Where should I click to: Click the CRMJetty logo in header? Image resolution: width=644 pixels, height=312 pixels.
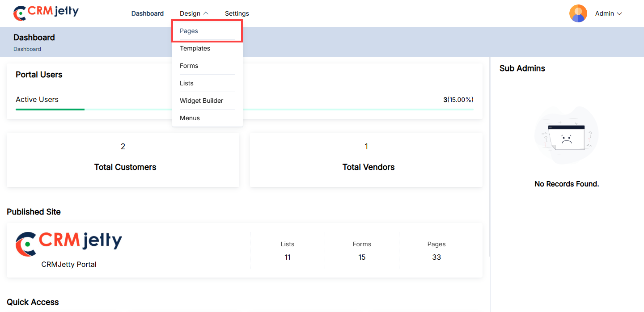46,13
